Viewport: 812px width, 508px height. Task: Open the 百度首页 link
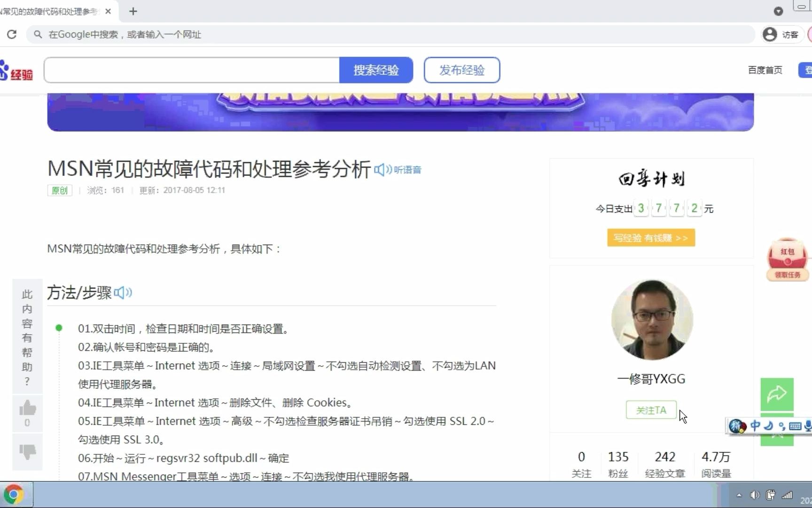[765, 70]
